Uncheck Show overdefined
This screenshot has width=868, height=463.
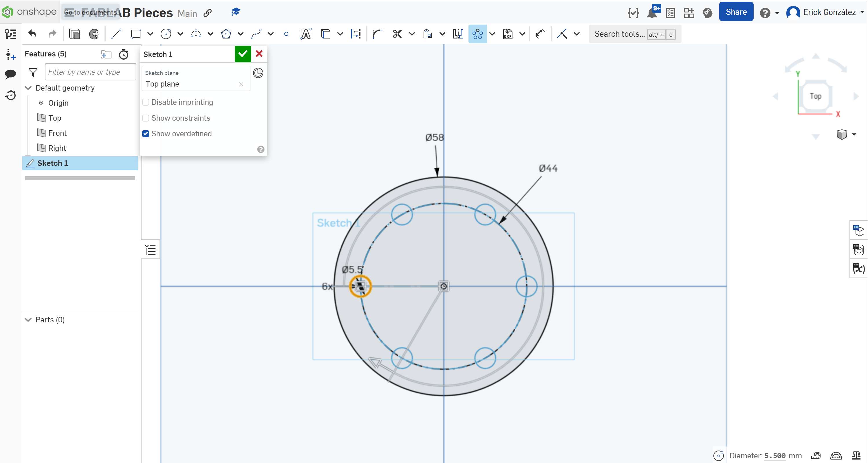point(146,134)
